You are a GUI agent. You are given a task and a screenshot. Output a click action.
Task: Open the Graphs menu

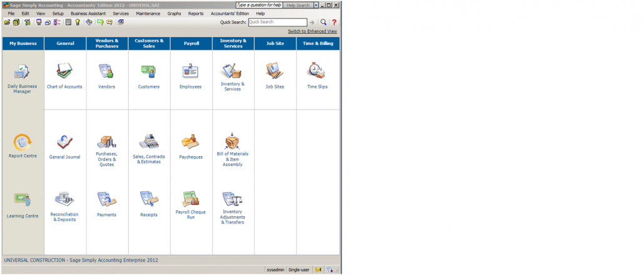click(x=174, y=14)
